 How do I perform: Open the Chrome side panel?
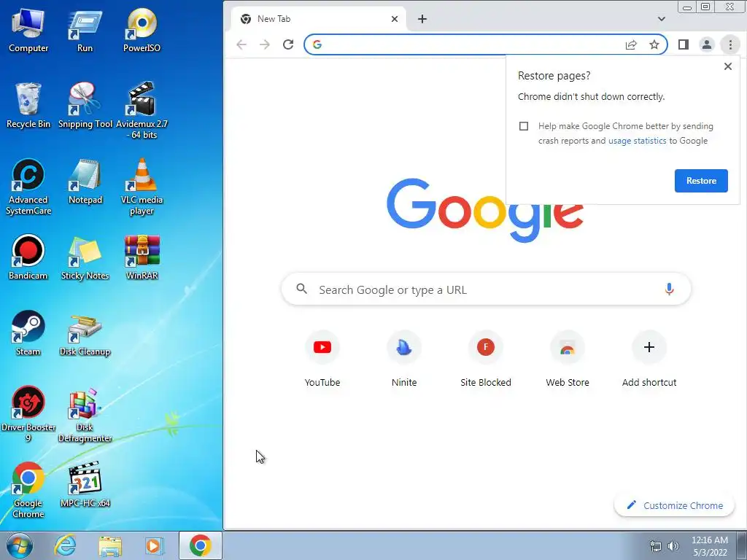(683, 44)
